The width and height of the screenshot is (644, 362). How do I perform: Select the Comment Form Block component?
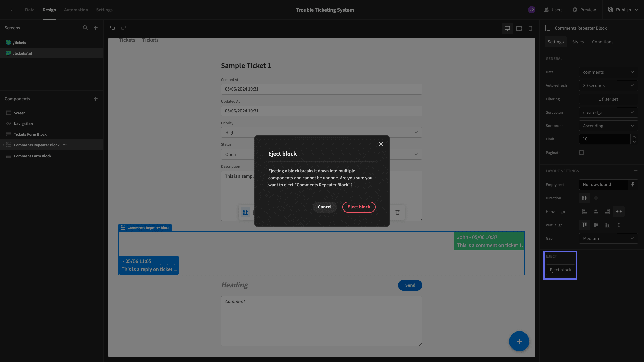click(52, 156)
